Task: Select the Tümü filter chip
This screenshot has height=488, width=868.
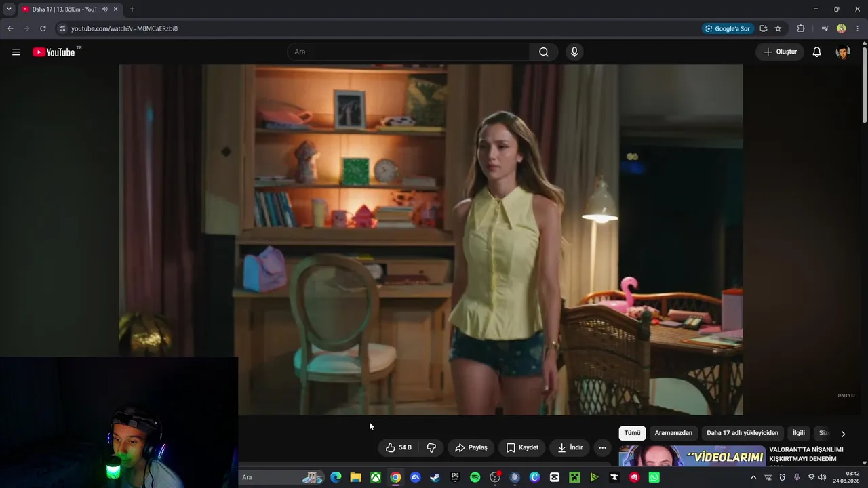Action: (x=632, y=433)
